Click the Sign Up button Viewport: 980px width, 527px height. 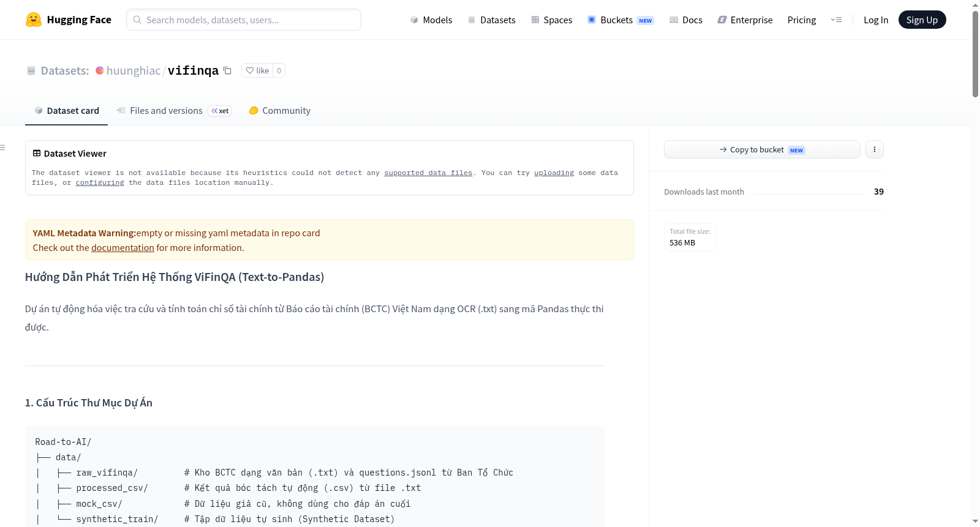tap(922, 20)
